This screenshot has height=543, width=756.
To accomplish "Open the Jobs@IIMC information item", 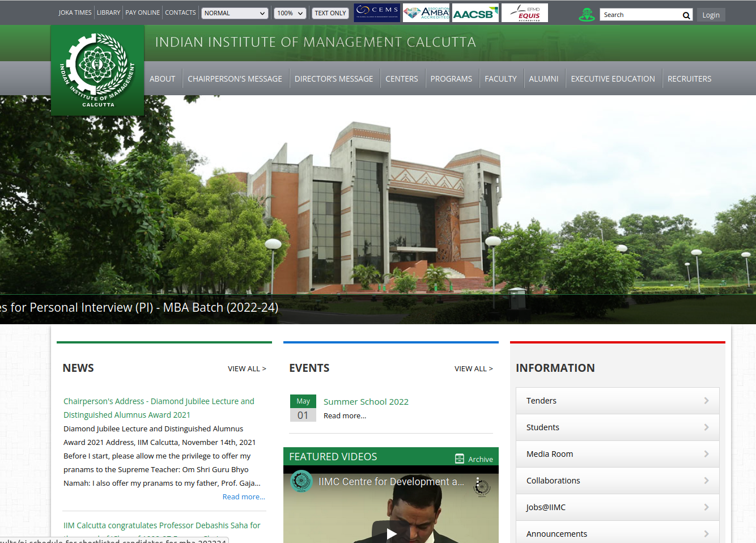I will point(618,507).
